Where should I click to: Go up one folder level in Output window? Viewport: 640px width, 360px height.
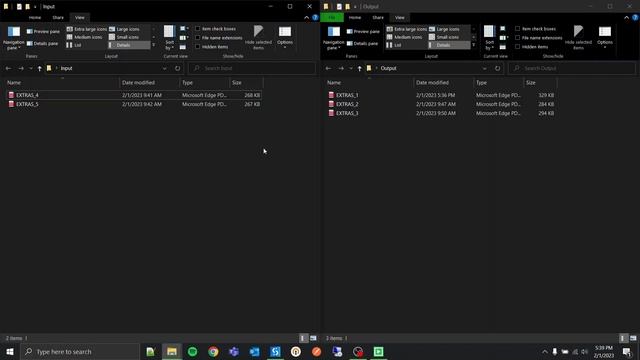360,68
